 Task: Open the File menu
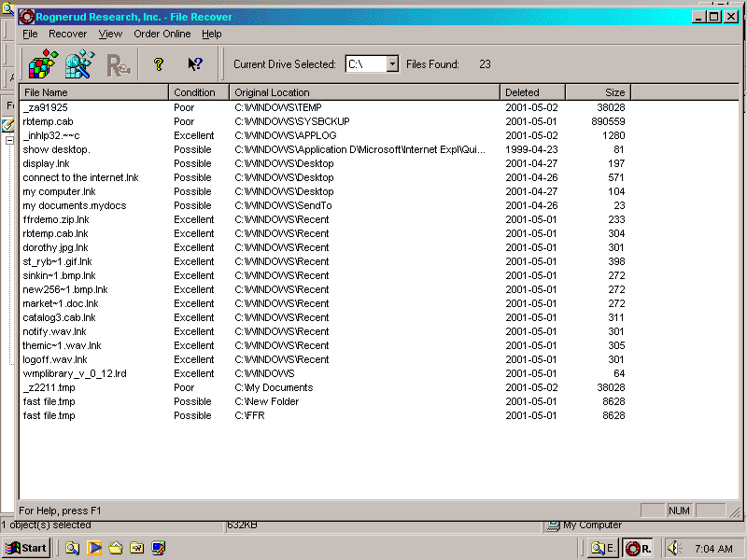click(x=30, y=34)
